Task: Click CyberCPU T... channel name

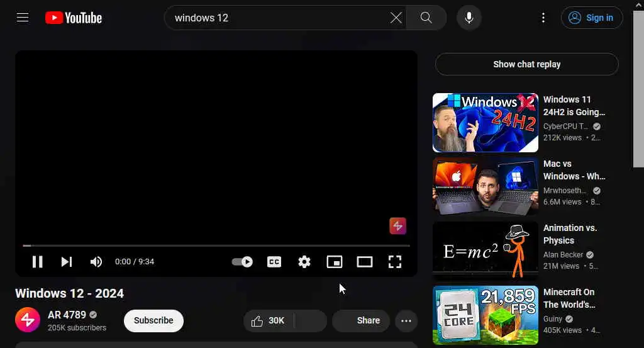Action: (x=565, y=126)
